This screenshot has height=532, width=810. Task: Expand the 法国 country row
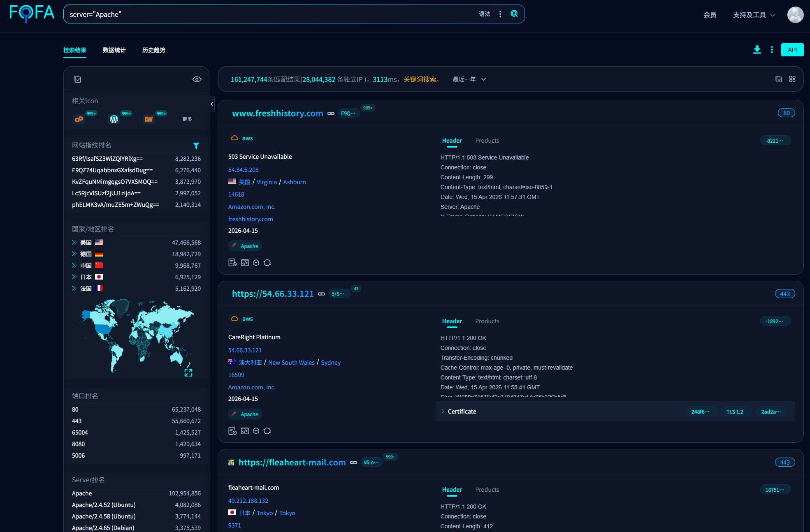pos(74,288)
